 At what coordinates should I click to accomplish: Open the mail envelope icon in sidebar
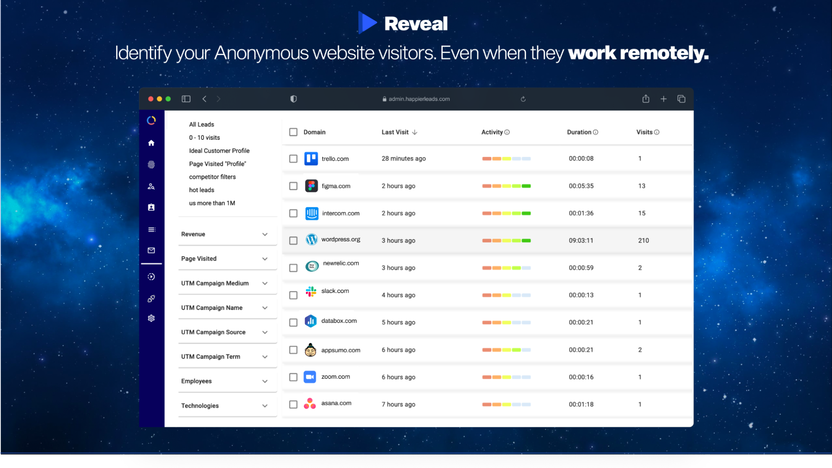tap(151, 250)
